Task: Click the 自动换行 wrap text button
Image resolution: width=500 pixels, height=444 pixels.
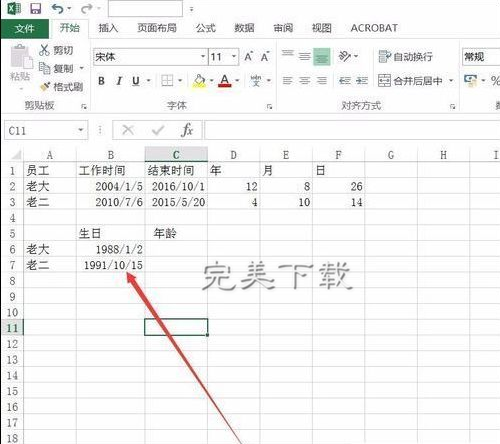Action: click(405, 57)
